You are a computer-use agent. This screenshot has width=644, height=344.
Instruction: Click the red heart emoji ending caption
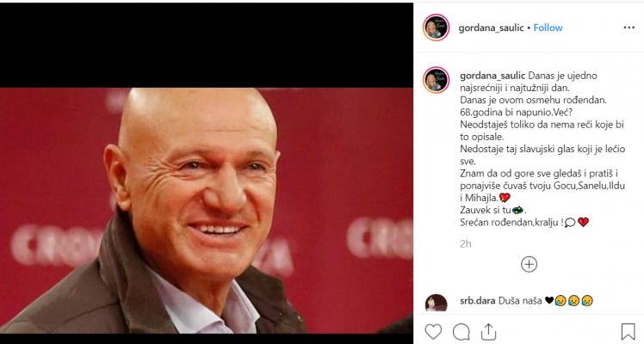pyautogui.click(x=583, y=222)
